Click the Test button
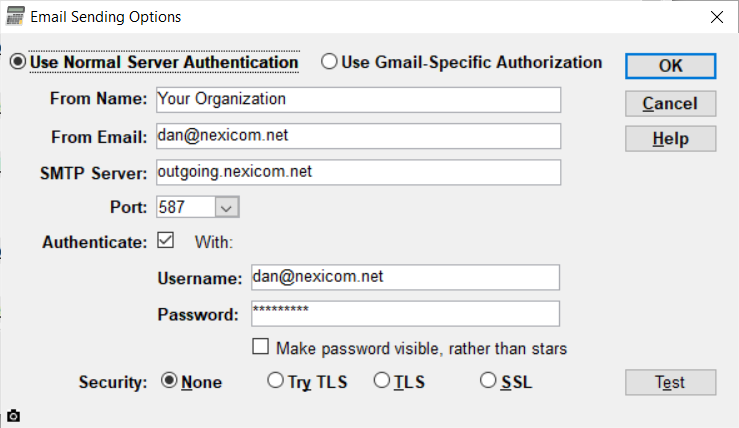This screenshot has height=428, width=739. click(671, 382)
